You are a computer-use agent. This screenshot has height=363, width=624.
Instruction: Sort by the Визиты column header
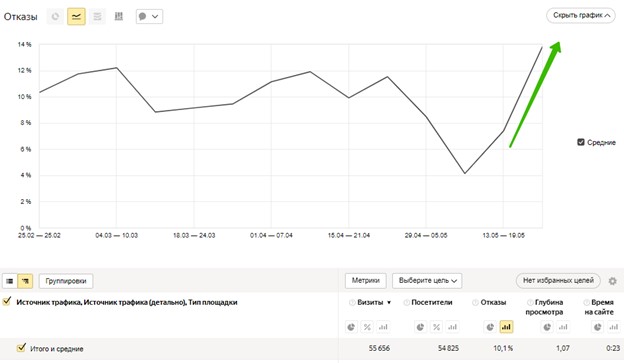point(370,302)
